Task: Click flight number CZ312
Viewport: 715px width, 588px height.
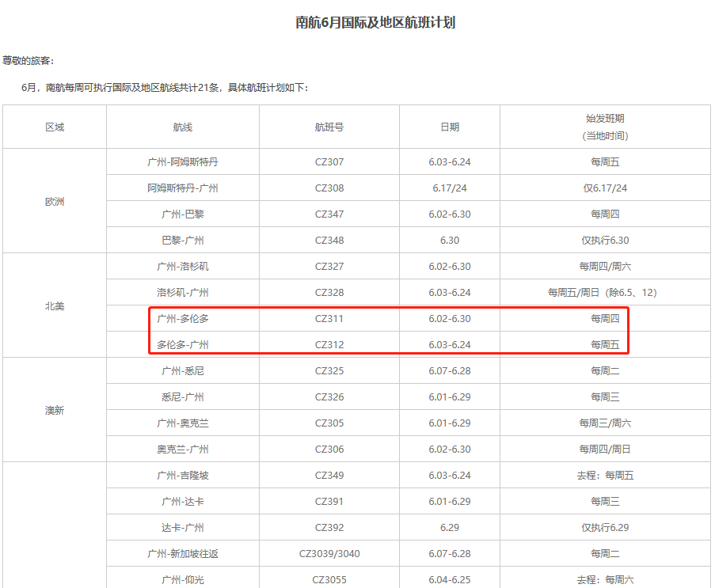Action: 329,344
